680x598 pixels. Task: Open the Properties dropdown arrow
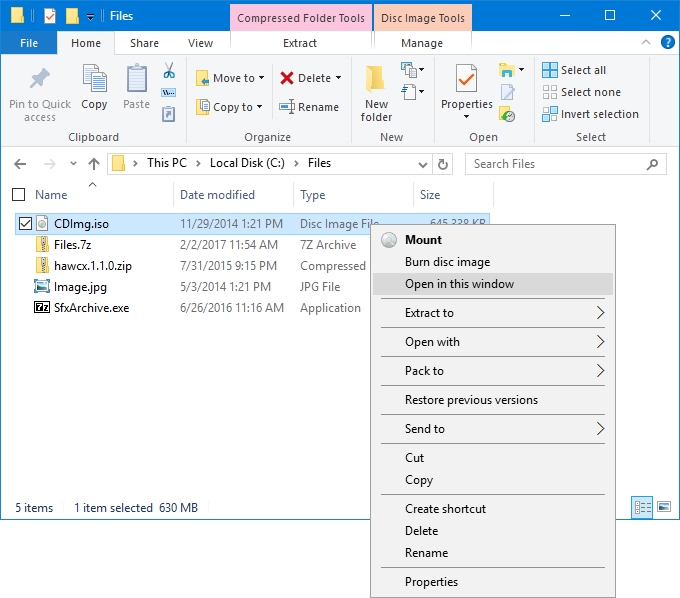466,116
